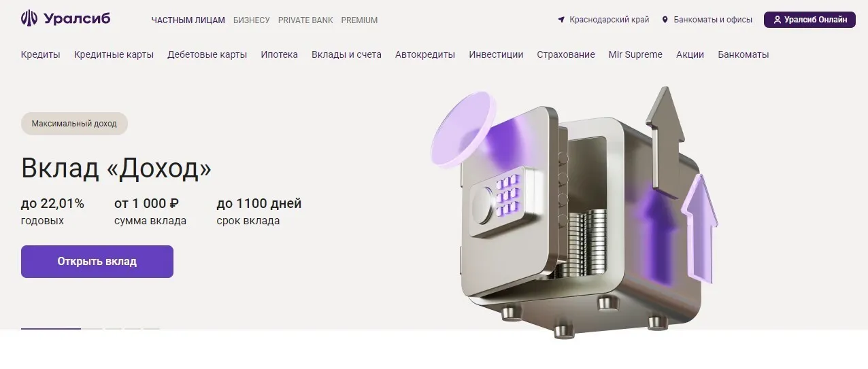
Task: Click the Открыть вклад button
Action: [97, 262]
